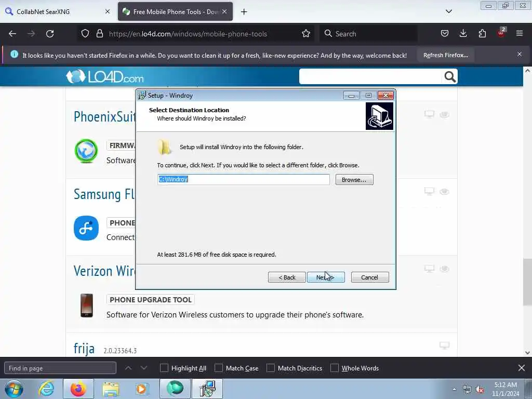Image resolution: width=532 pixels, height=399 pixels.
Task: Go to next find result arrow
Action: (x=144, y=368)
